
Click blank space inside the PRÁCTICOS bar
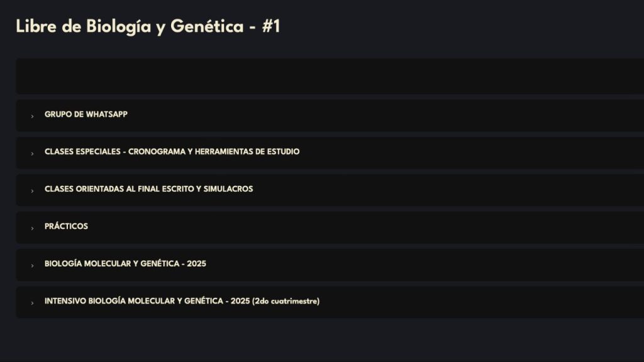(x=377, y=227)
